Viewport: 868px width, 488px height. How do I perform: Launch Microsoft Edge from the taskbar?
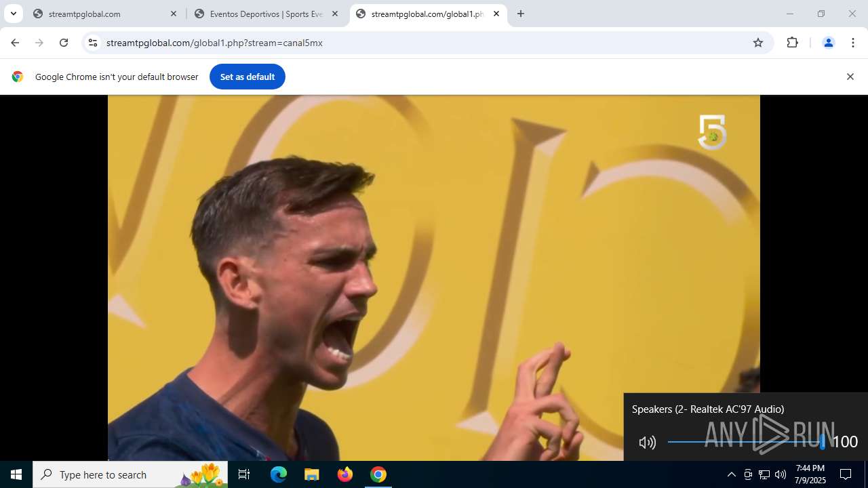pos(279,474)
